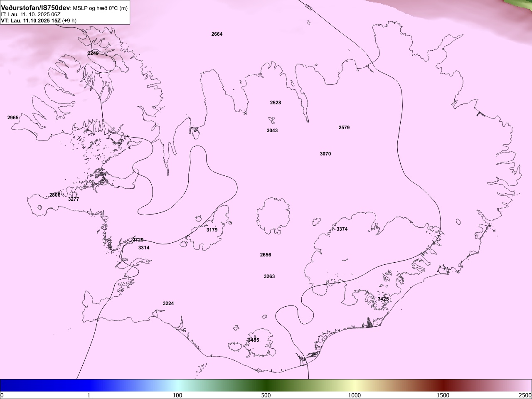Click the 2729 height value
Screen dimensions: 532x399
(138, 240)
